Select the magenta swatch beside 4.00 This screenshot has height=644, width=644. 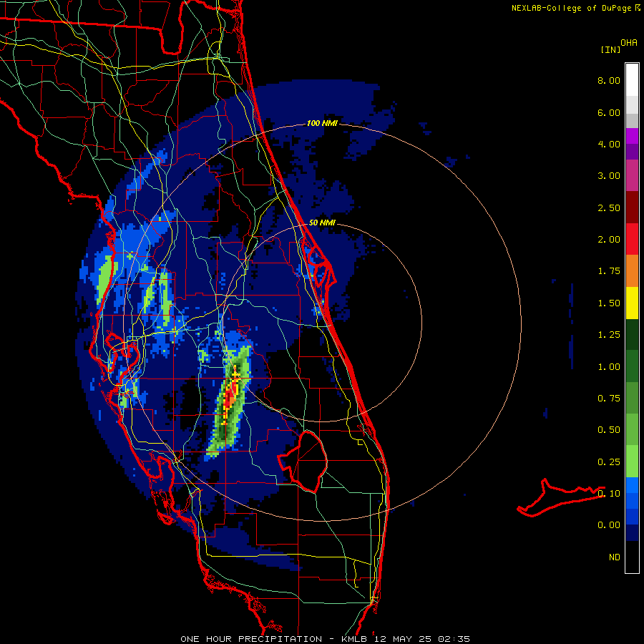coord(632,136)
